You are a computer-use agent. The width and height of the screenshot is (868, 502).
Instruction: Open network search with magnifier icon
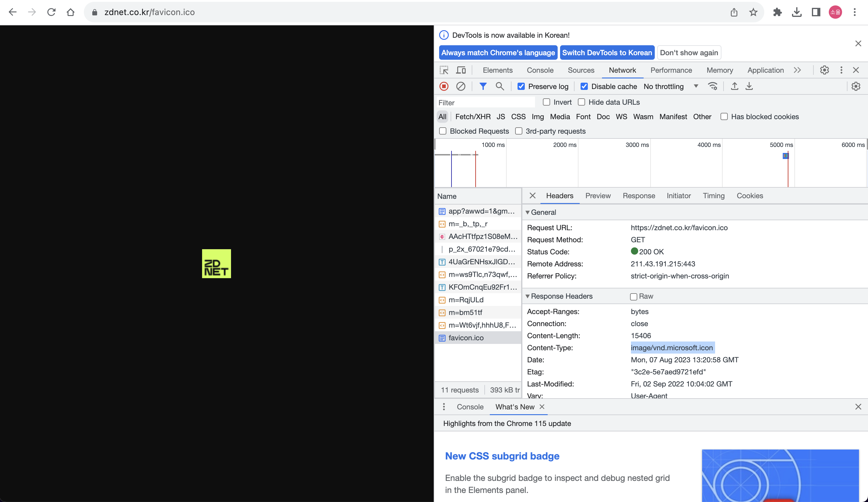pyautogui.click(x=499, y=87)
